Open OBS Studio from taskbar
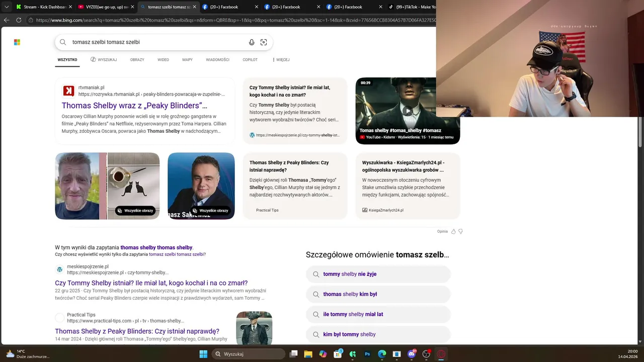 tap(427, 354)
